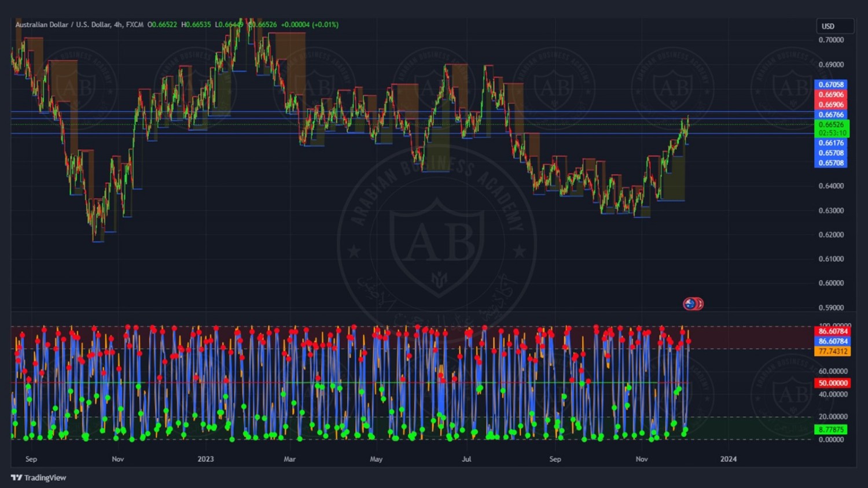
Task: Click the Jul label on time axis
Action: [x=466, y=459]
